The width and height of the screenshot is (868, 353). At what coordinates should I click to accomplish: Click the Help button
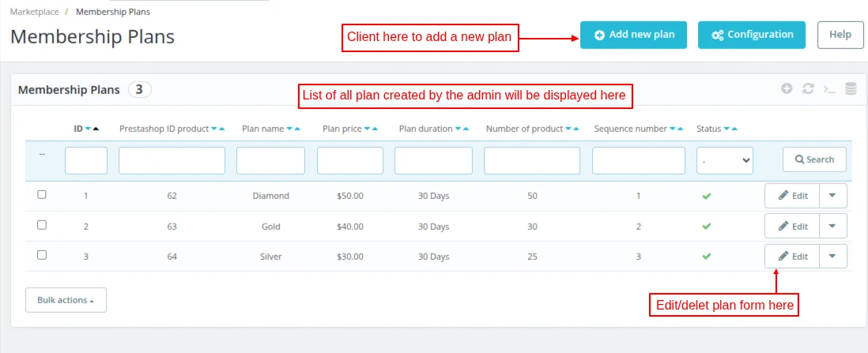click(x=840, y=35)
